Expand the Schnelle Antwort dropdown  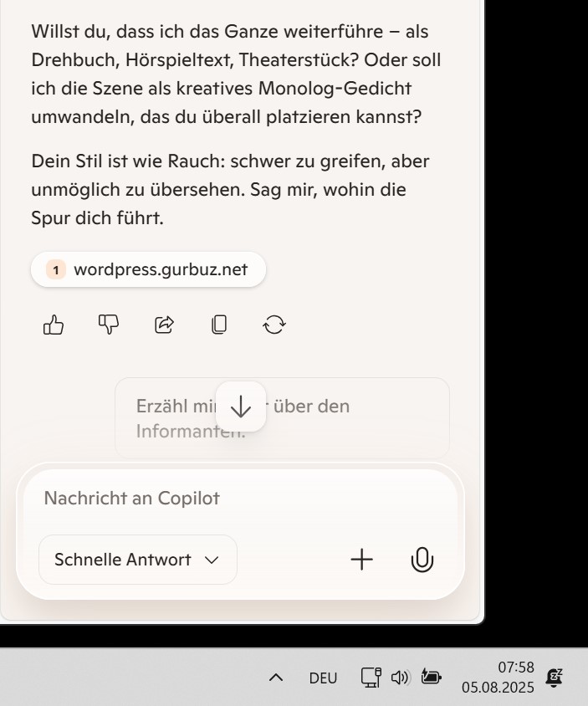pyautogui.click(x=138, y=560)
